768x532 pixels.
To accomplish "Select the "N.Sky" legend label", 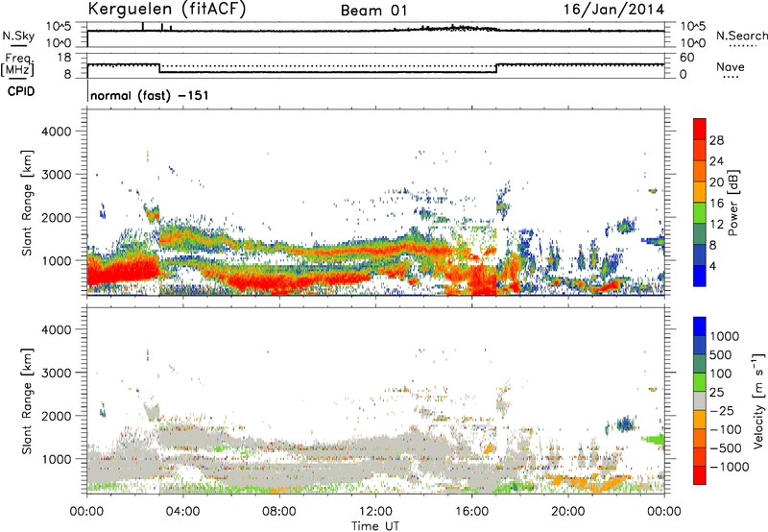I will (18, 36).
